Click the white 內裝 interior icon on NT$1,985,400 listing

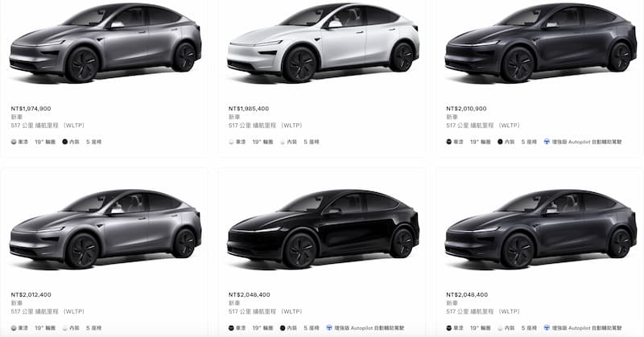[283, 142]
